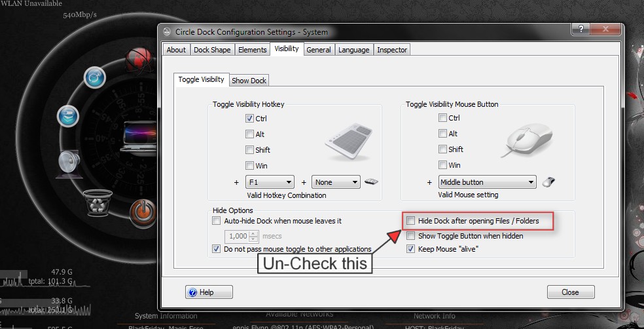The height and width of the screenshot is (329, 644).
Task: Click the keyboard image in Hotkey group
Action: (x=349, y=143)
